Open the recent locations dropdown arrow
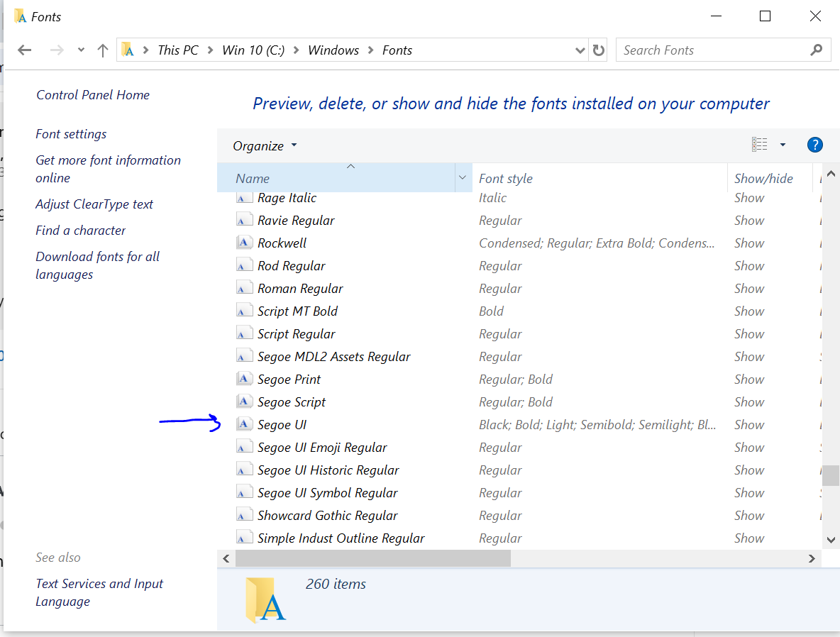 pyautogui.click(x=81, y=50)
